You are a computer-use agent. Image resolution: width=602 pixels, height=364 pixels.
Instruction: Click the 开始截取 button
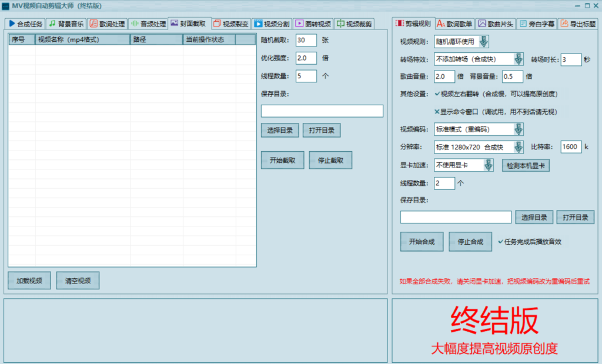(x=282, y=160)
